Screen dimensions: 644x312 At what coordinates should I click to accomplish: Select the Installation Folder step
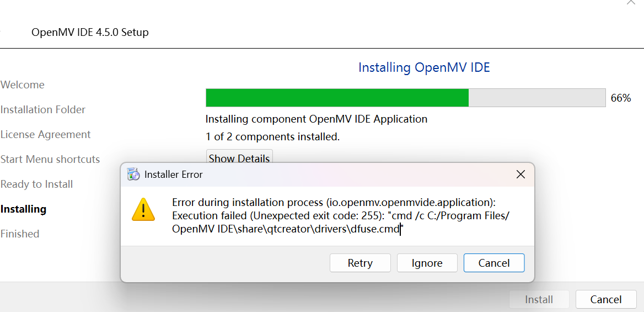tap(42, 109)
